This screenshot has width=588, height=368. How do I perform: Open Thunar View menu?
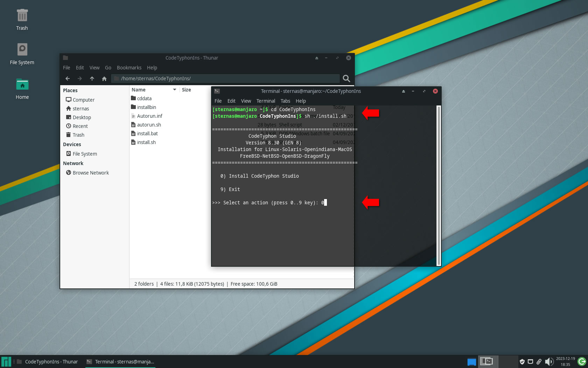(x=94, y=68)
